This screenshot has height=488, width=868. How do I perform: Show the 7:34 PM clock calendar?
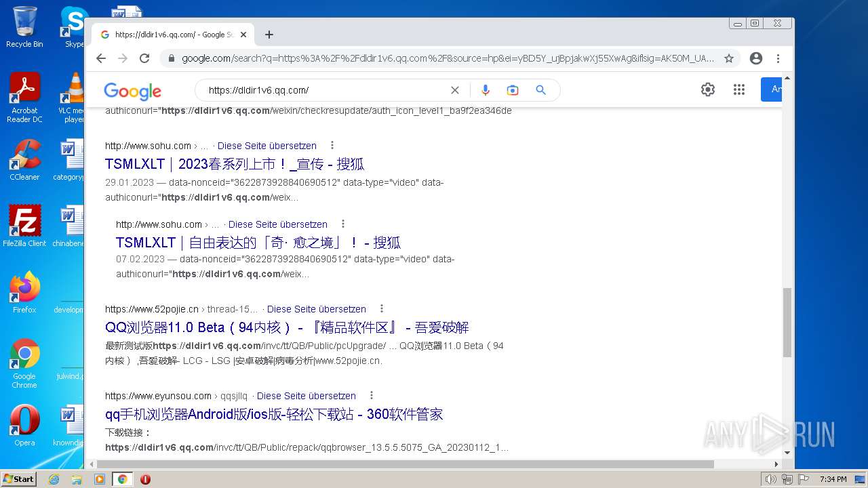833,479
